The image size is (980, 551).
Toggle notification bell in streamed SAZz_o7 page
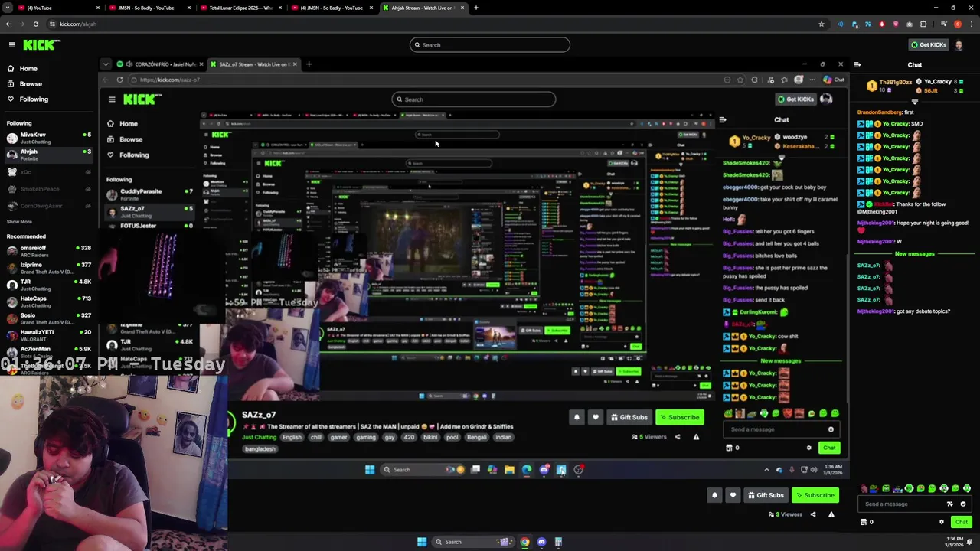[577, 417]
